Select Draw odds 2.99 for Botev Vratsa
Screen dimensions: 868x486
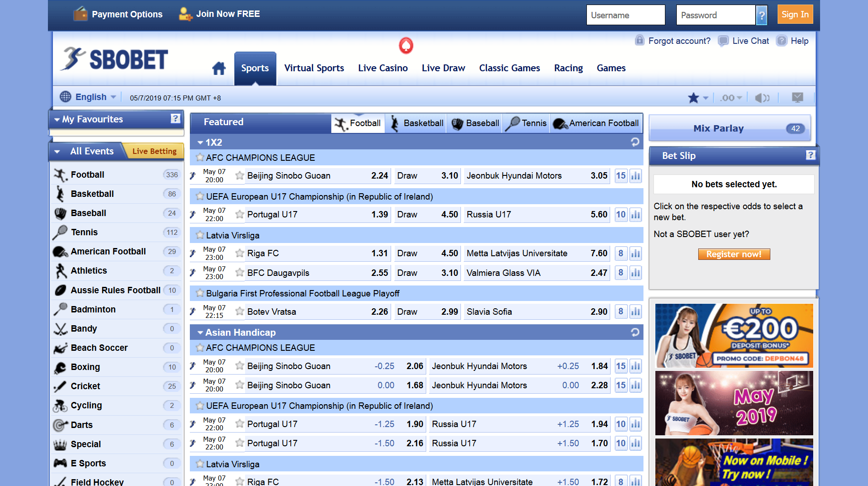coord(450,312)
